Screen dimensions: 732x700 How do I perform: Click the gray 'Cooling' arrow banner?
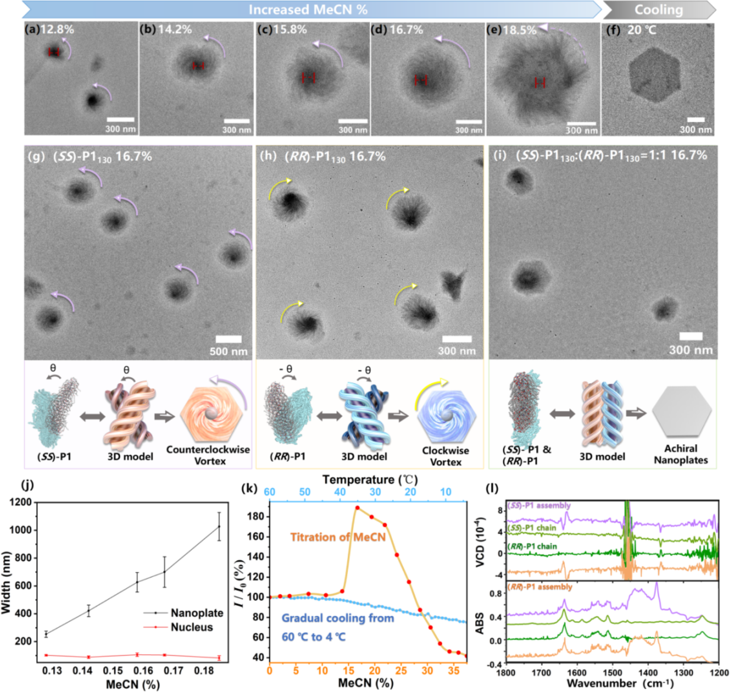[x=659, y=10]
